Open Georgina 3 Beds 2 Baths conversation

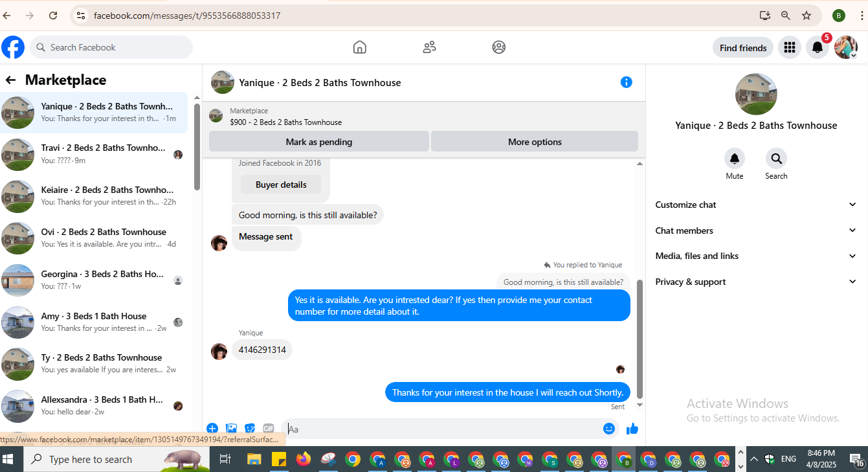coord(95,280)
